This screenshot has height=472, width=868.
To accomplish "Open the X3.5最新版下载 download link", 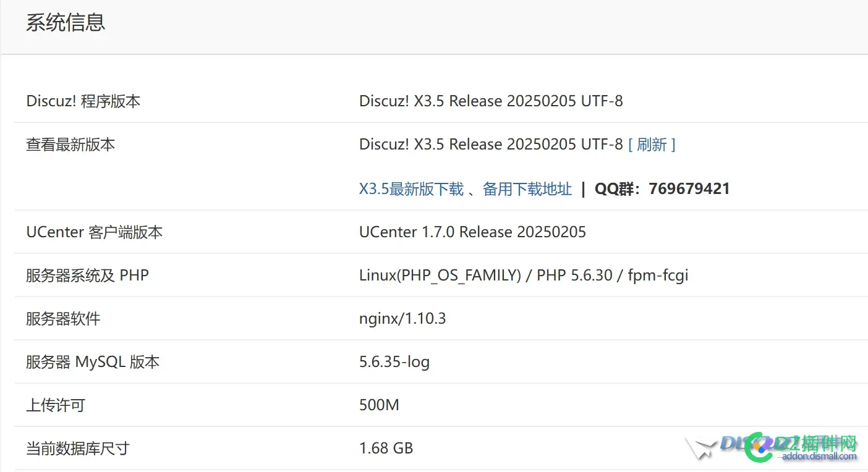I will (411, 189).
